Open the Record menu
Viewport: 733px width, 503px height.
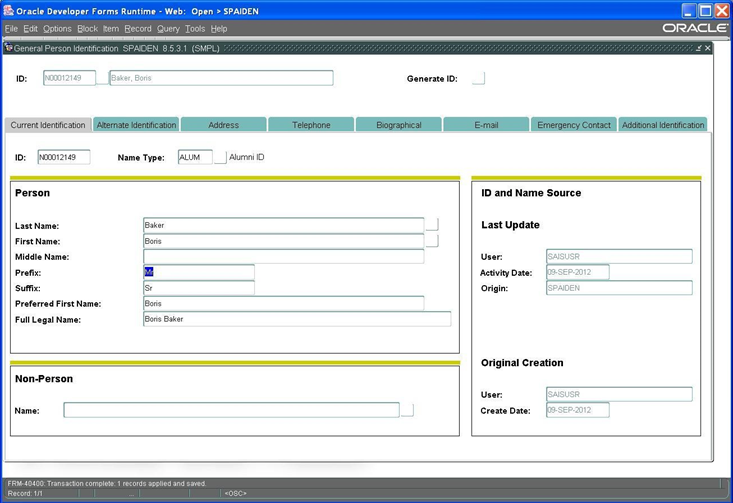click(138, 29)
